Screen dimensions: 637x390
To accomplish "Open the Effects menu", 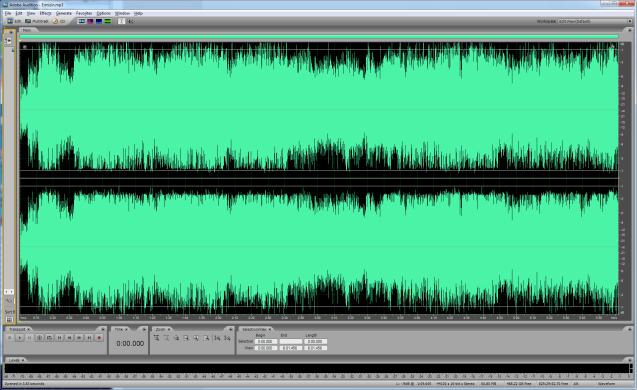I will click(45, 13).
